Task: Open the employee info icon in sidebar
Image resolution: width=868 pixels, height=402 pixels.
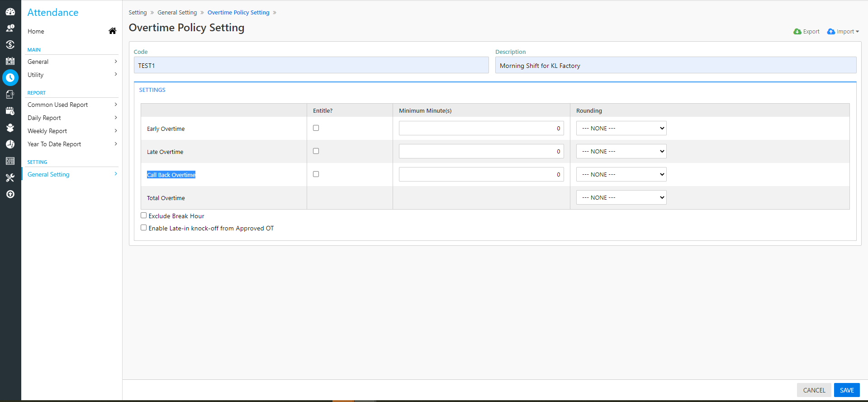Action: click(10, 28)
